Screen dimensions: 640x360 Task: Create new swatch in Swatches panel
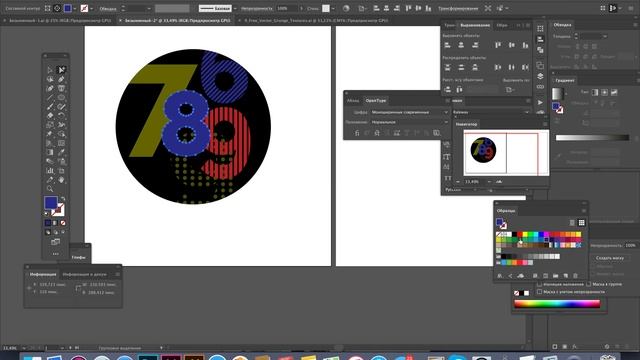pos(565,276)
